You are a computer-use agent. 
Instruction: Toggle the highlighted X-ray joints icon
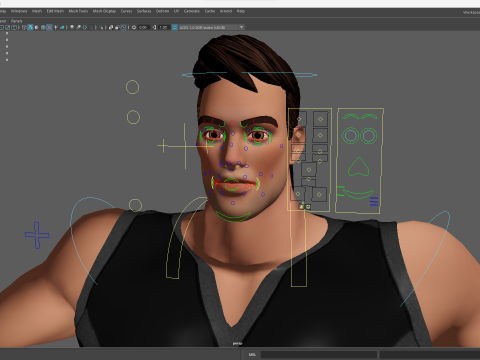(x=123, y=27)
